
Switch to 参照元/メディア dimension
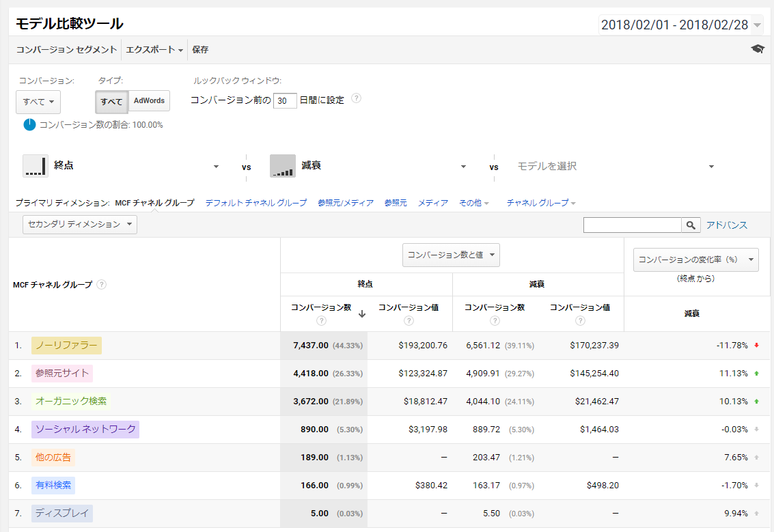345,203
